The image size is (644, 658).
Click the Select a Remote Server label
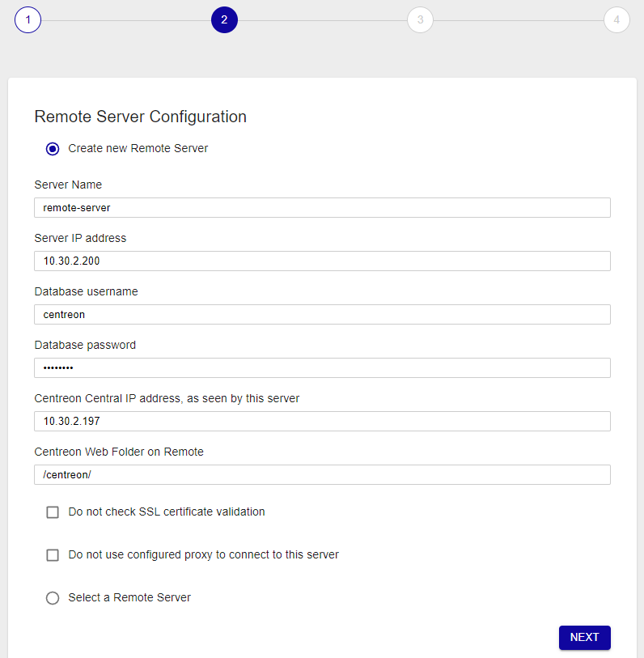coord(129,597)
